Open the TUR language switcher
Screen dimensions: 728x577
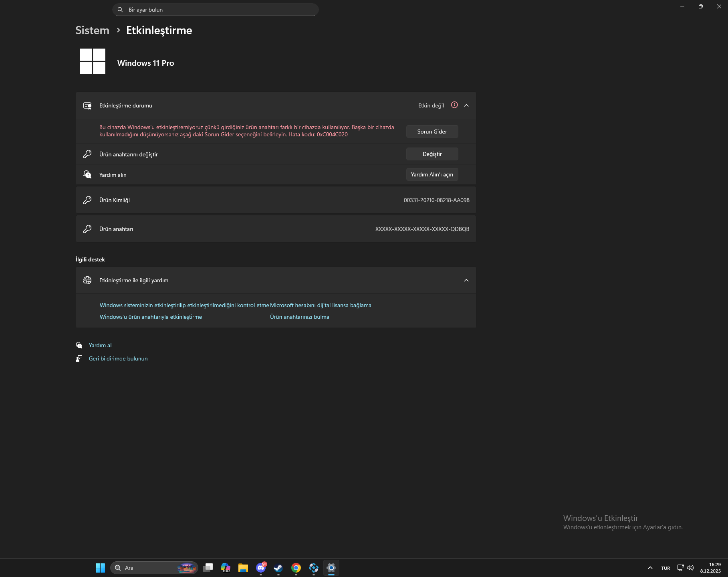pos(665,568)
